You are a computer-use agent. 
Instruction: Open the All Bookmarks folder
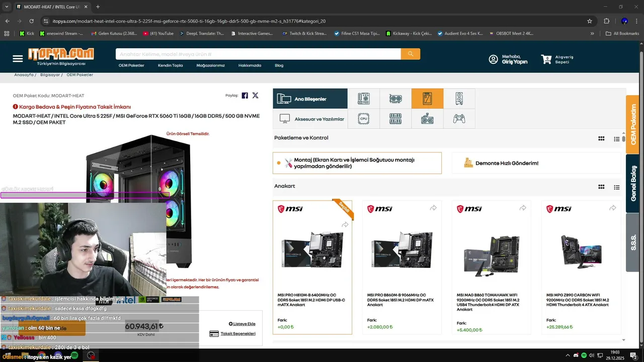click(x=622, y=34)
